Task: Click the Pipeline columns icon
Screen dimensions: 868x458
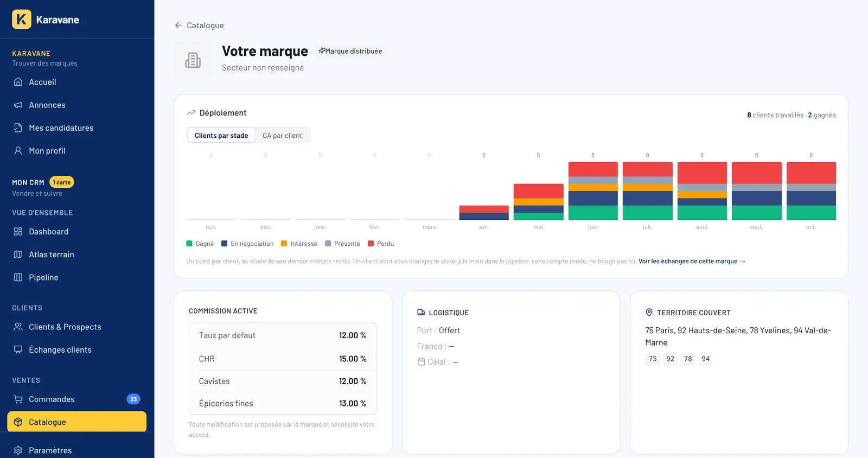Action: coord(18,277)
